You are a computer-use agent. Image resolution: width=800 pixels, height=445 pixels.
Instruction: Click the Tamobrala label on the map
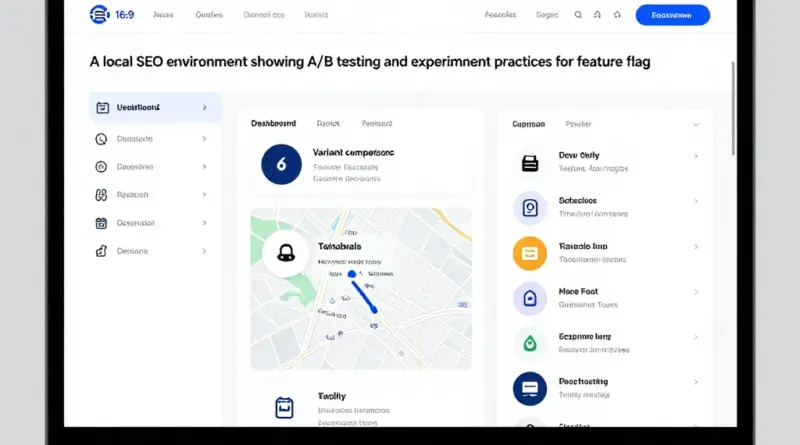[x=339, y=246]
